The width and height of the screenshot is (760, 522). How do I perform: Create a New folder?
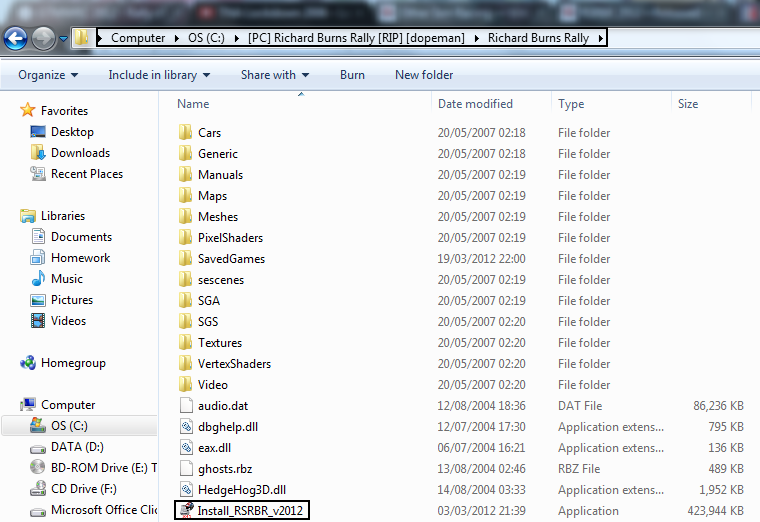click(x=424, y=75)
